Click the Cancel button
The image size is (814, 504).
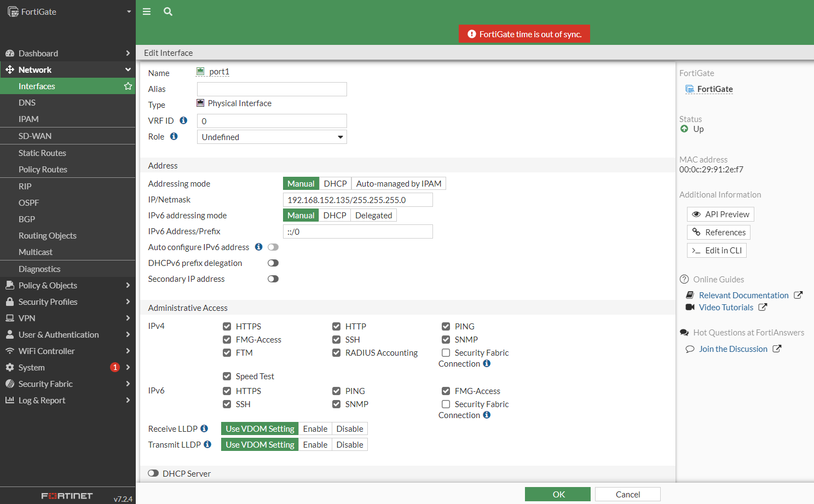click(x=628, y=494)
